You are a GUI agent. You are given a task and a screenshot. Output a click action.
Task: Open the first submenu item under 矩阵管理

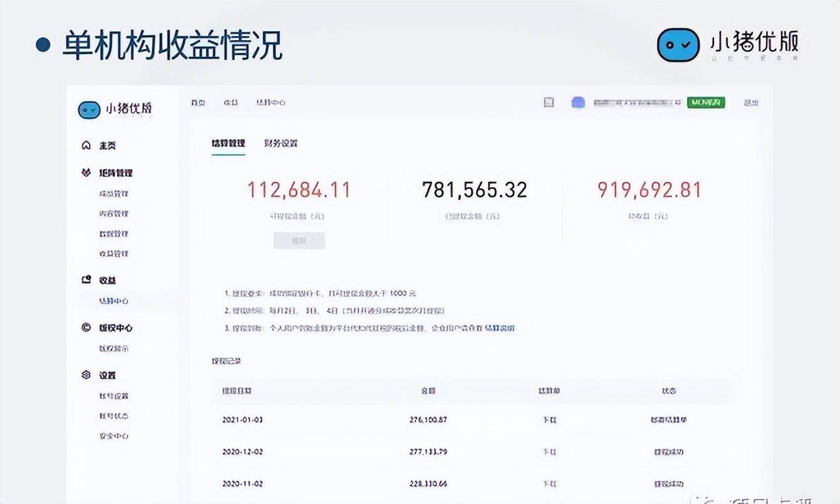(x=114, y=193)
